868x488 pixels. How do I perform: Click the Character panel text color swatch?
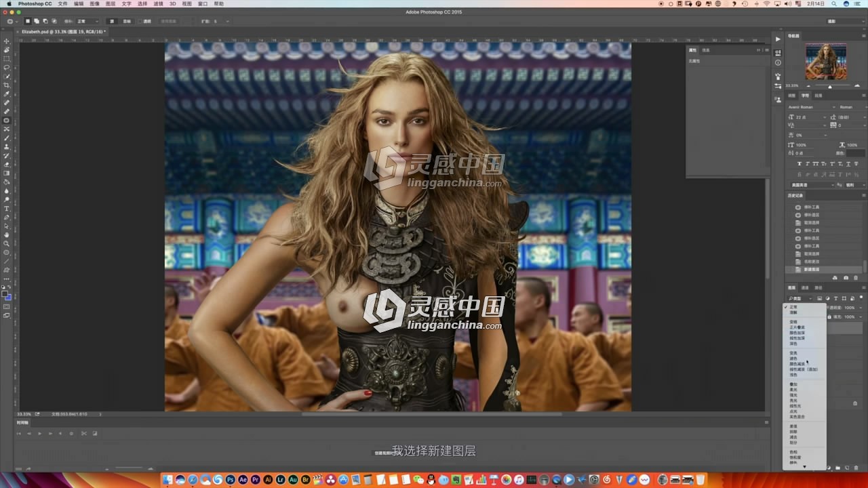click(856, 153)
